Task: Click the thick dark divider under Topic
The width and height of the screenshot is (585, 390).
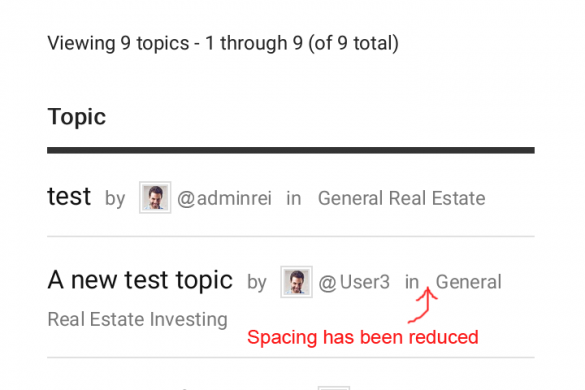Action: point(291,150)
